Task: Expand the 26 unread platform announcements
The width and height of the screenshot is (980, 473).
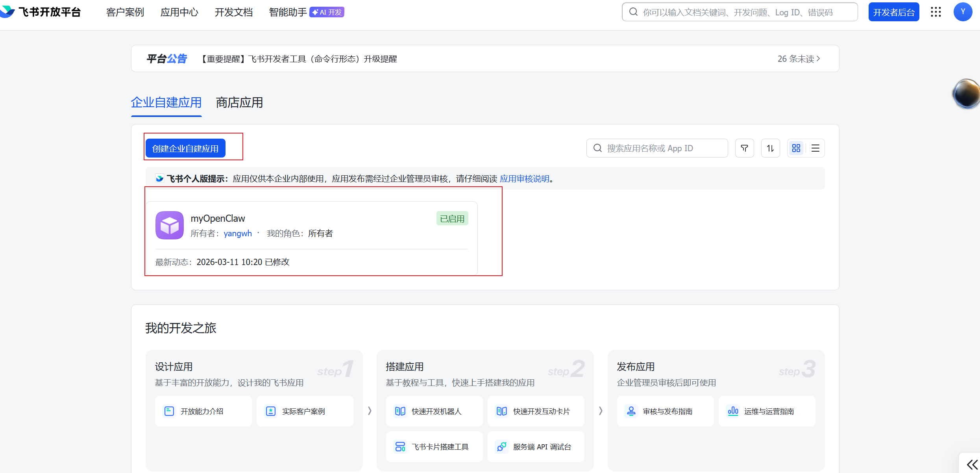Action: [x=799, y=58]
